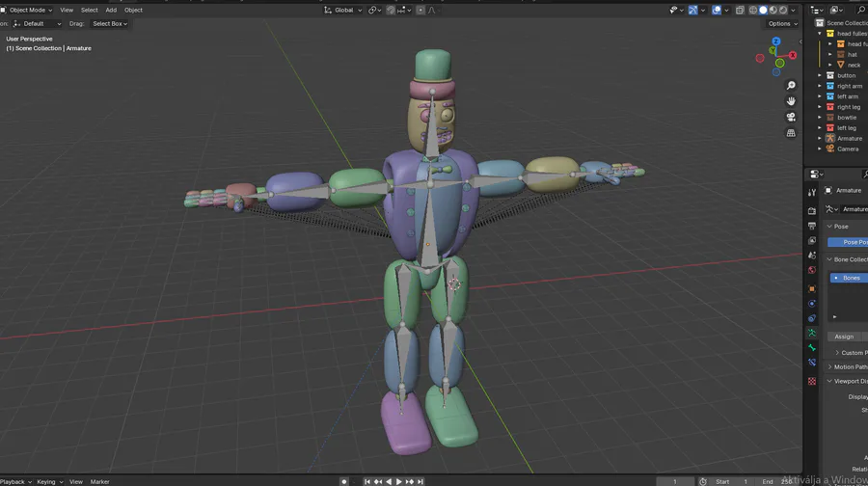This screenshot has width=868, height=486.
Task: Expand the right arm collection
Action: pyautogui.click(x=820, y=86)
